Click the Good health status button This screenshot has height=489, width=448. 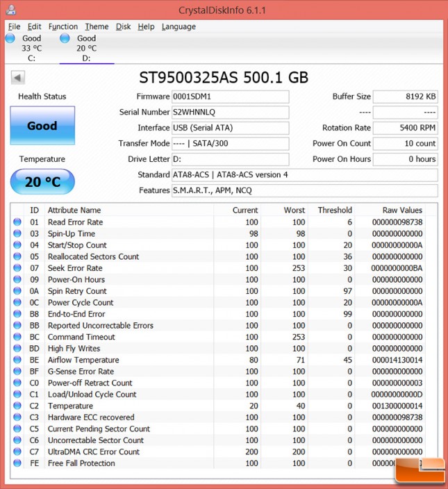(42, 125)
